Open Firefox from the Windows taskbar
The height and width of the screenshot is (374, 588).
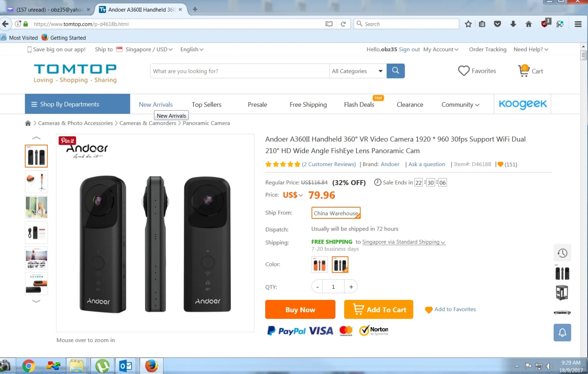pos(151,366)
